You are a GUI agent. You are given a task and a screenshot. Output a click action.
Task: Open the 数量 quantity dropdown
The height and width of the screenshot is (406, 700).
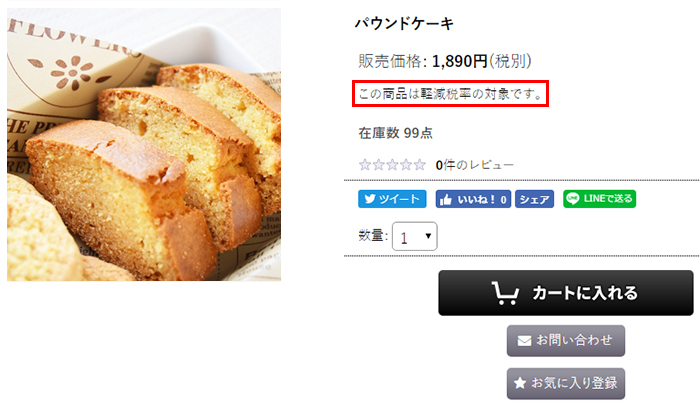click(x=414, y=236)
